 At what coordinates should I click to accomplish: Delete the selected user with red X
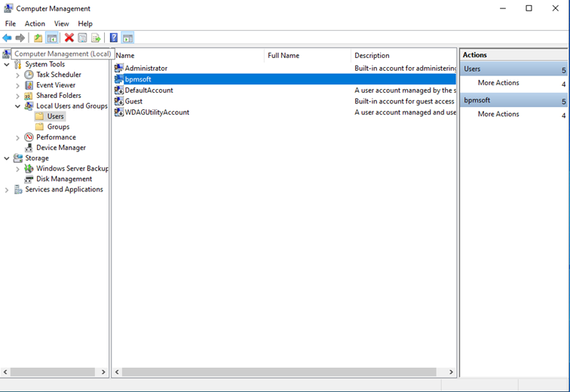point(69,38)
